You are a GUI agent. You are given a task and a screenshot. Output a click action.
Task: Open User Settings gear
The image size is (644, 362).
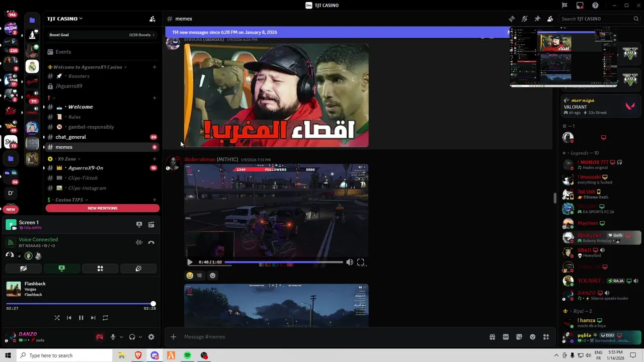[x=151, y=337]
